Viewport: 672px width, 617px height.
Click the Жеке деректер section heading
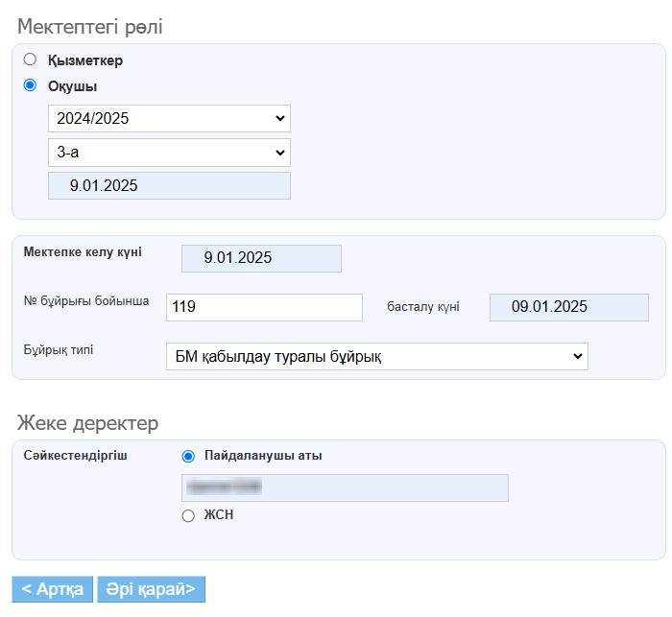tap(87, 423)
